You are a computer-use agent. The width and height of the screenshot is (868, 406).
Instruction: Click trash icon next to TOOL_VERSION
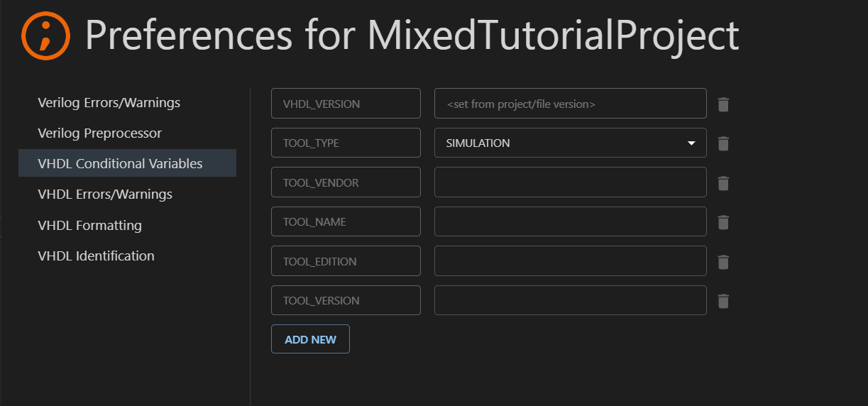(x=723, y=301)
